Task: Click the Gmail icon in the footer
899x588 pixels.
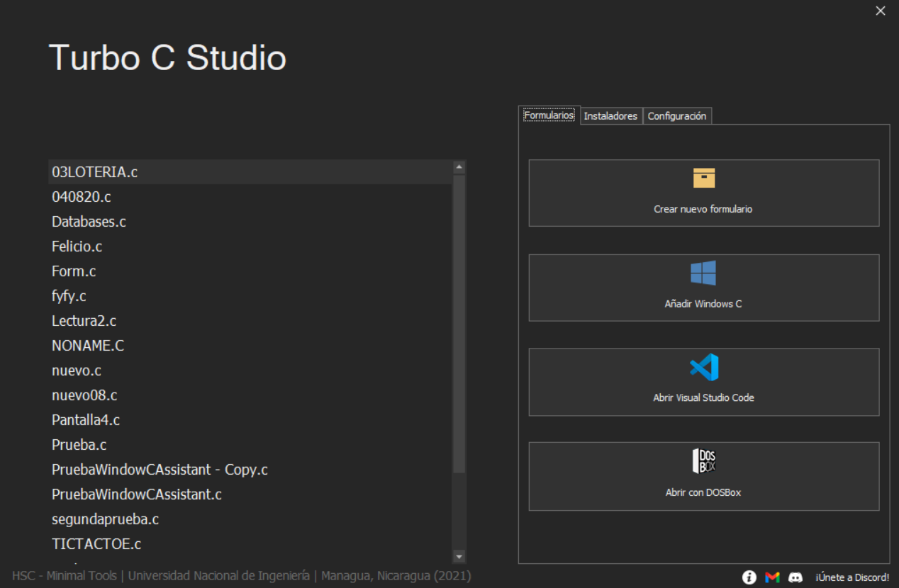Action: [x=772, y=577]
